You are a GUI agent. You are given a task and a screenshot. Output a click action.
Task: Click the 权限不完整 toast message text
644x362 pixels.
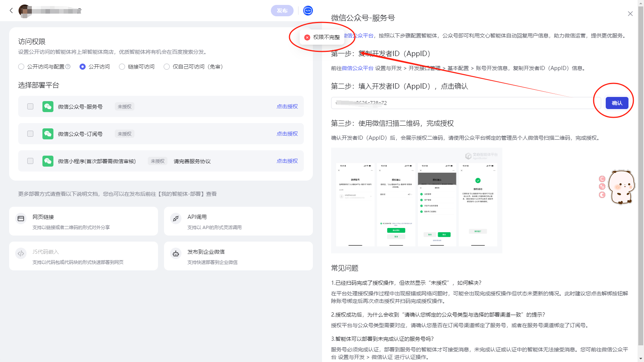coord(327,37)
